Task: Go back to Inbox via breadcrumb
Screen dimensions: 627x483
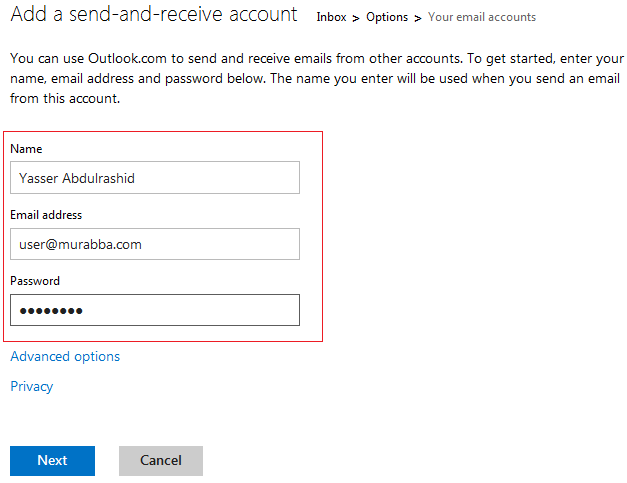Action: pyautogui.click(x=331, y=17)
